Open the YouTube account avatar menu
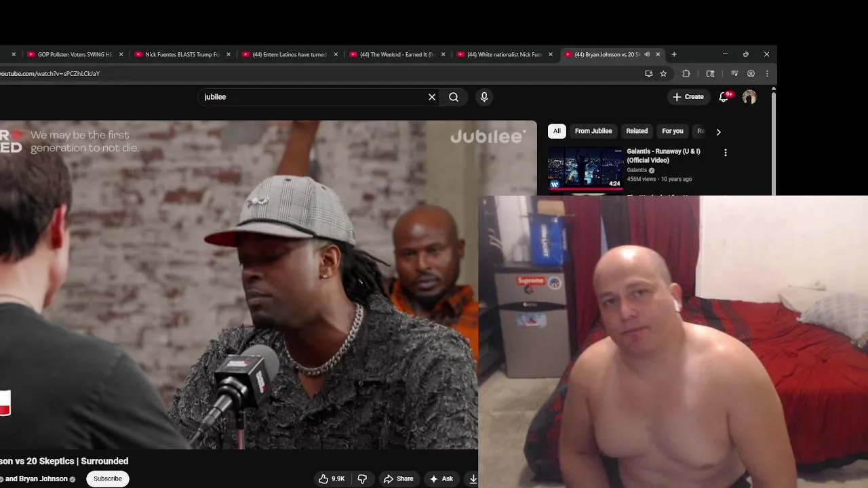 pyautogui.click(x=749, y=97)
